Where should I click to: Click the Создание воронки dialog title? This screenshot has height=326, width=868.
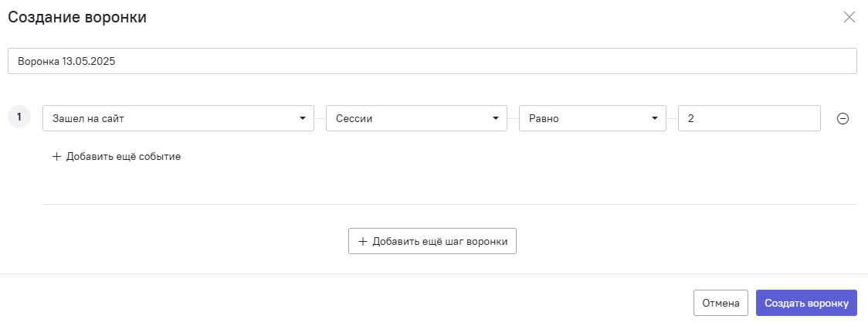coord(77,17)
